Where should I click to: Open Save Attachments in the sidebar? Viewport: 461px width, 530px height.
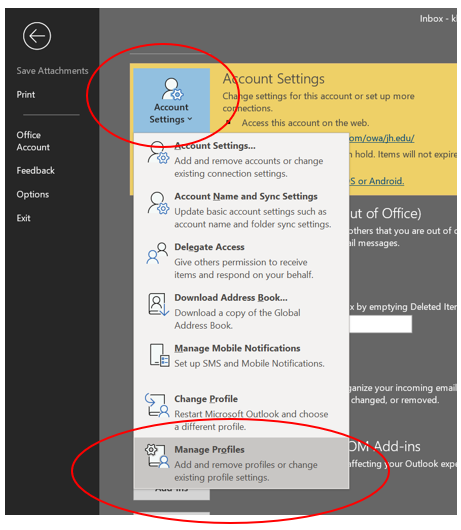52,71
